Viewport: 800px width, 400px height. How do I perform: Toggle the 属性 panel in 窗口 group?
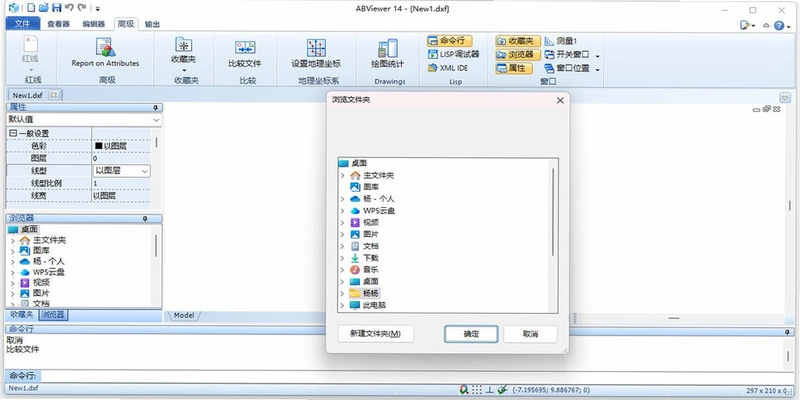[514, 68]
